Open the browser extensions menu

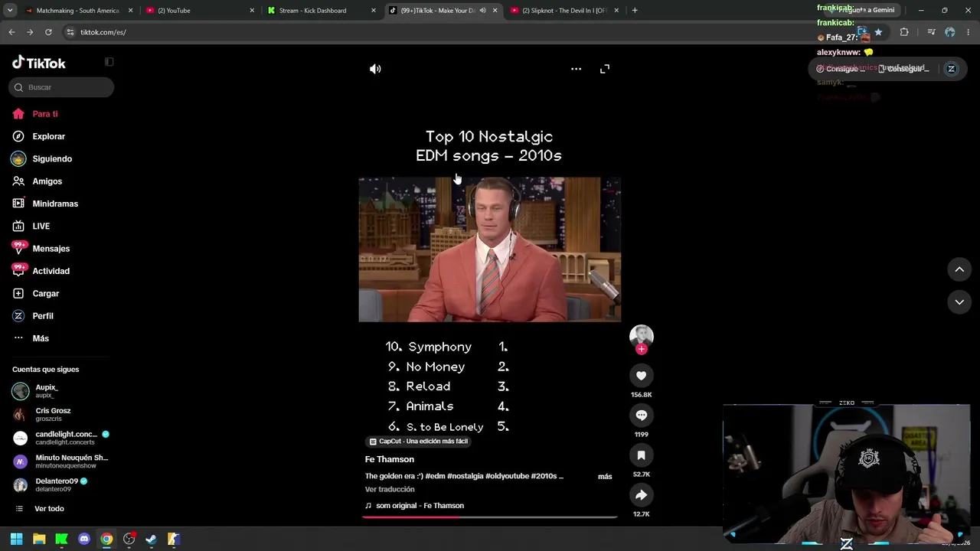click(x=904, y=32)
